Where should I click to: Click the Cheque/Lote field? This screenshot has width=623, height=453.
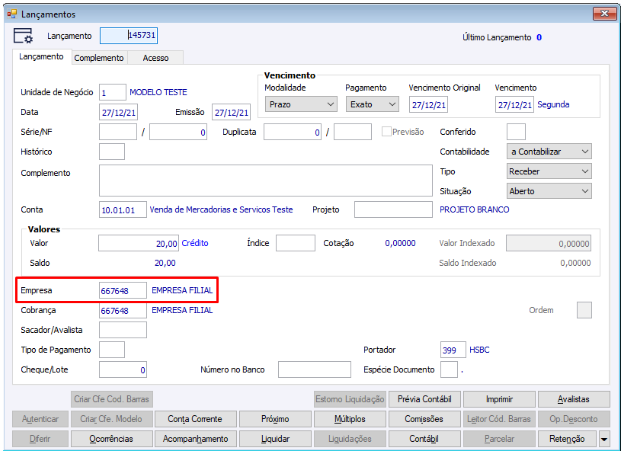point(123,370)
